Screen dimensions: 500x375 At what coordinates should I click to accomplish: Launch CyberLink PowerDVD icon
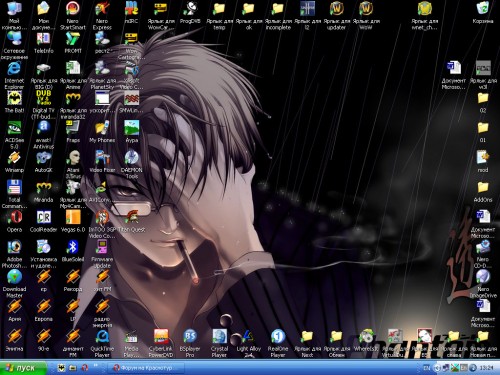click(161, 337)
